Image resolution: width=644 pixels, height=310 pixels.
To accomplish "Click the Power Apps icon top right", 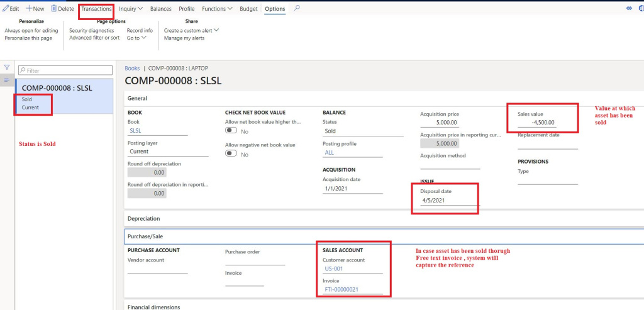I will click(629, 9).
